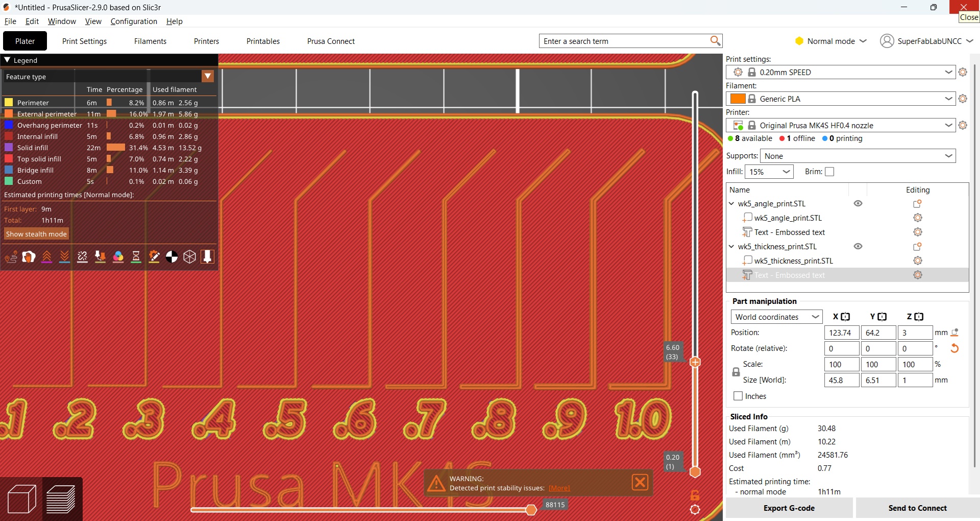Click gear for wk5_angle_print.STL part row
980x521 pixels.
click(917, 218)
